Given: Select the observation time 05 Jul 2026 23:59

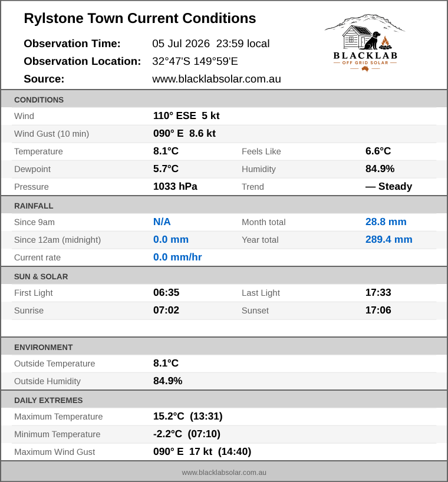Looking at the screenshot, I should [x=211, y=44].
